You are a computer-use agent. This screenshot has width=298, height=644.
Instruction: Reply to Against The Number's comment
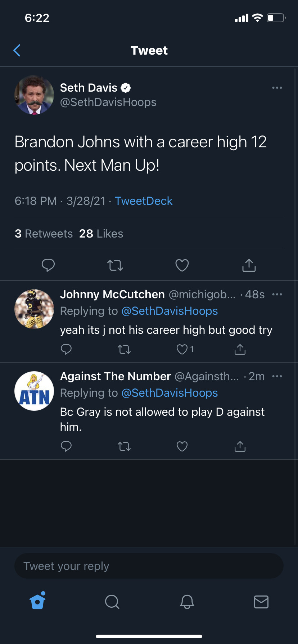66,446
